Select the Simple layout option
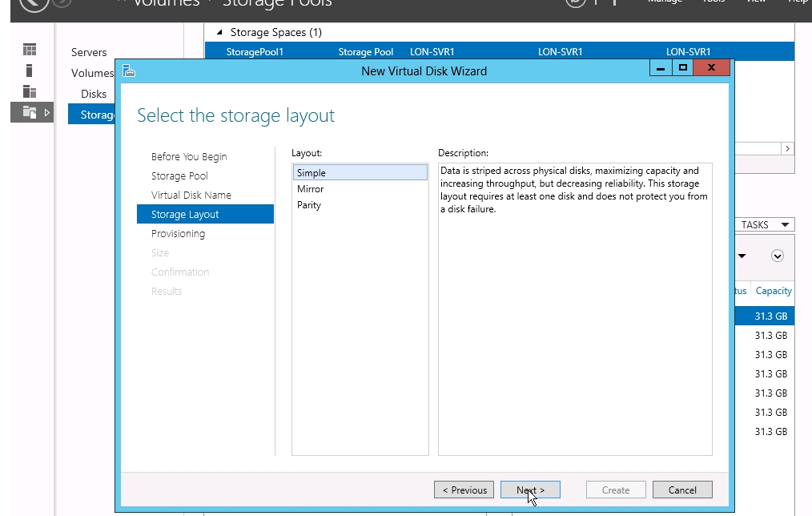Viewport: 812px width, 516px height. [x=360, y=172]
